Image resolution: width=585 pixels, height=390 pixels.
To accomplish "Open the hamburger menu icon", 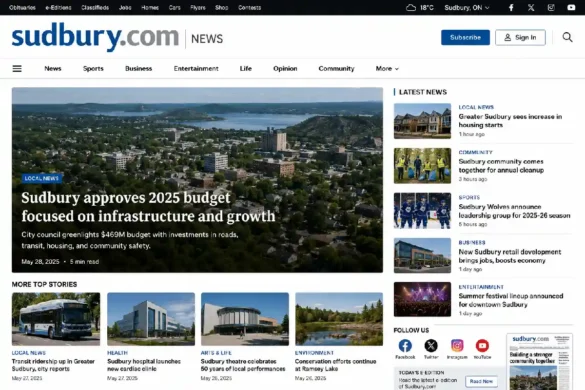I will [x=17, y=69].
